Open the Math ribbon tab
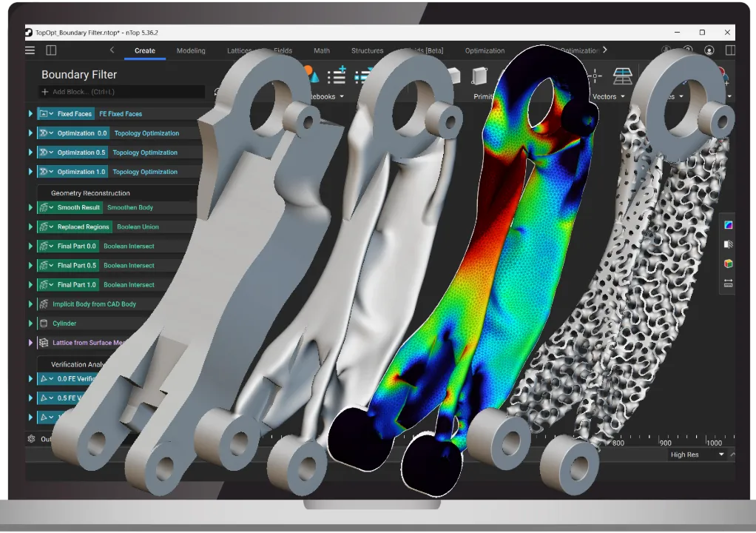This screenshot has height=533, width=756. [x=321, y=51]
